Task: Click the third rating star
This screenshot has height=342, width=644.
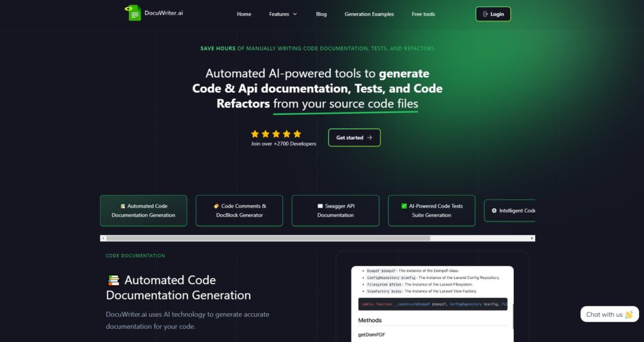Action: tap(276, 134)
